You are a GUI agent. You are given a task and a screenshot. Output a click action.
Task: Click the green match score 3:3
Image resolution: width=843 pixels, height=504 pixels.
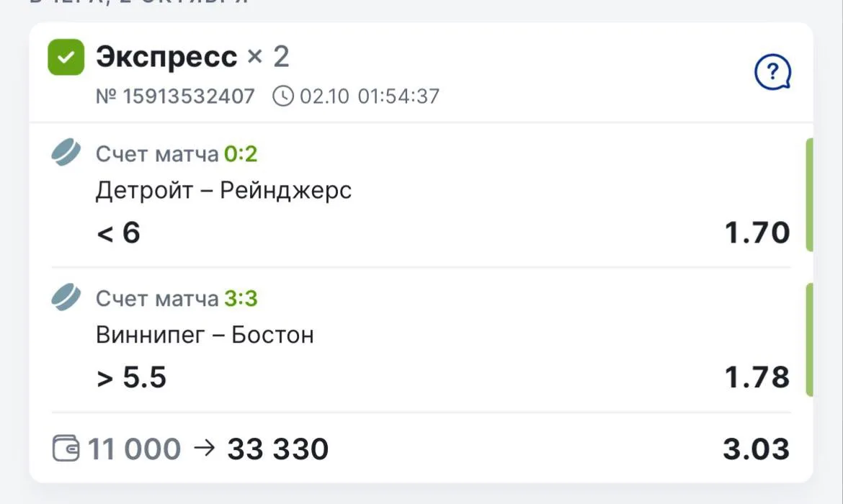241,299
